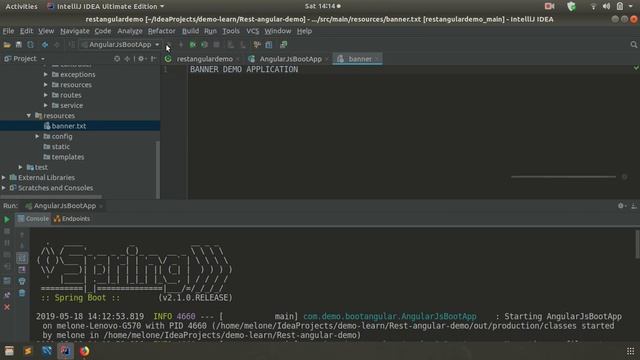Open the Navigate menu
The image size is (640, 360).
[x=75, y=31]
